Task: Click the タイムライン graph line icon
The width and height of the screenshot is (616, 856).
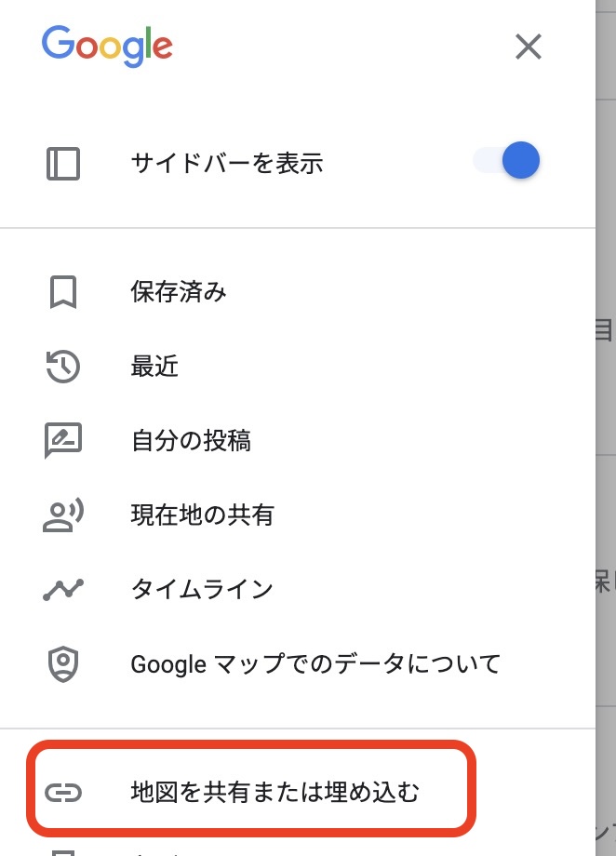Action: click(x=63, y=589)
